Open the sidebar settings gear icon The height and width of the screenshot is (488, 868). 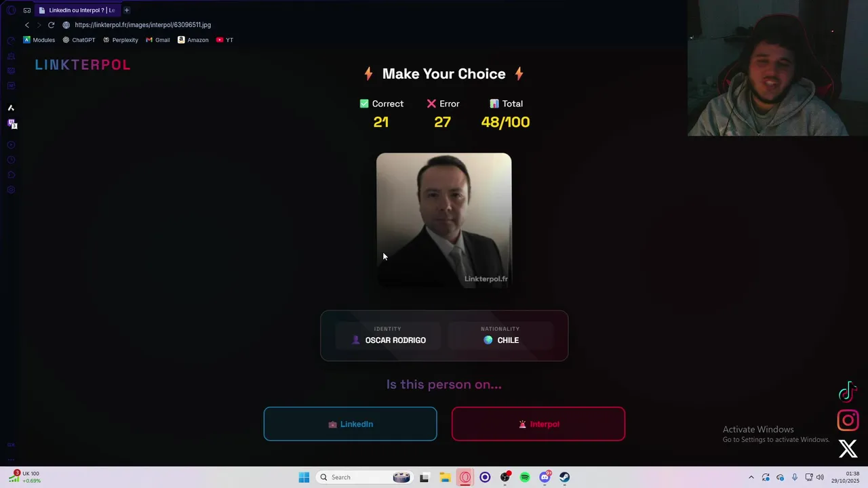[11, 190]
